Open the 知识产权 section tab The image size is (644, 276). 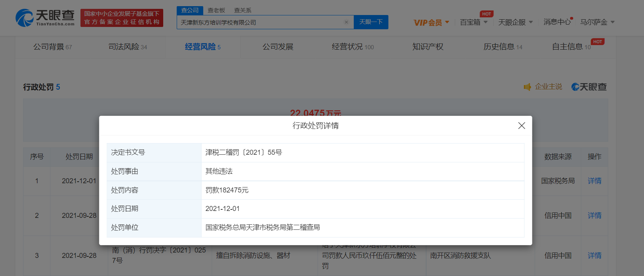428,47
